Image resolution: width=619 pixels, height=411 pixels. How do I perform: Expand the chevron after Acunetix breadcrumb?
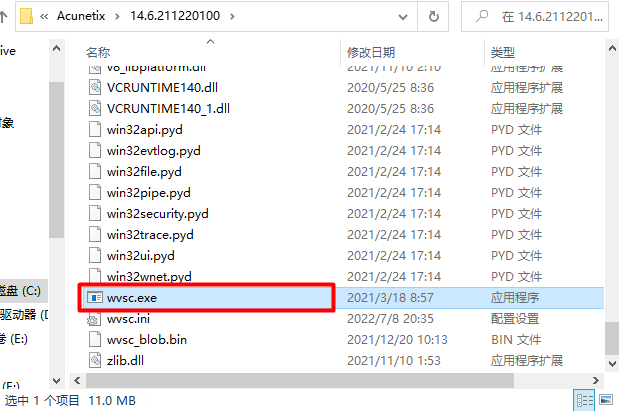(x=117, y=16)
